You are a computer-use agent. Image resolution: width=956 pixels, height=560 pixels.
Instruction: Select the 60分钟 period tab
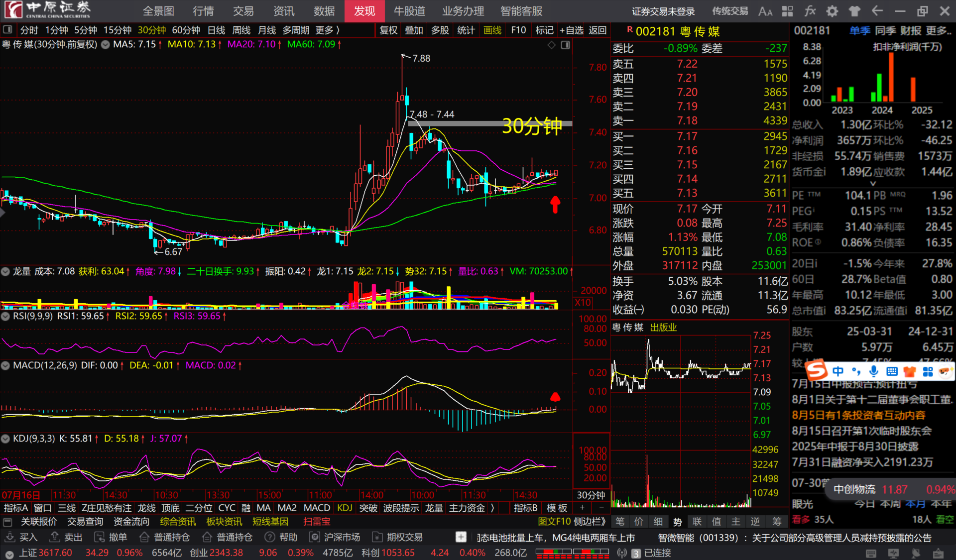[x=186, y=30]
